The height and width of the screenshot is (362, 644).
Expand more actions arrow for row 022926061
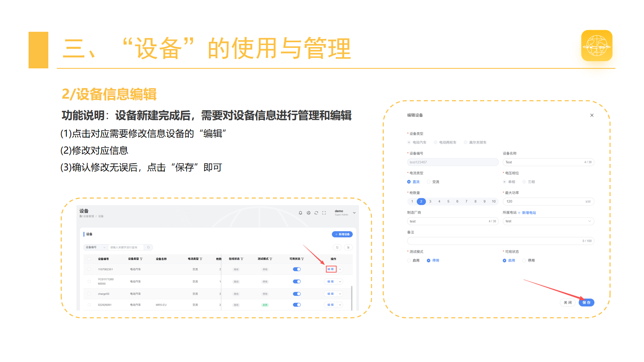[340, 305]
